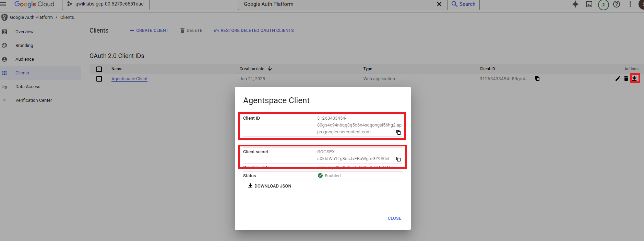Copy Client ID in dialog
This screenshot has height=241, width=644.
(x=398, y=132)
